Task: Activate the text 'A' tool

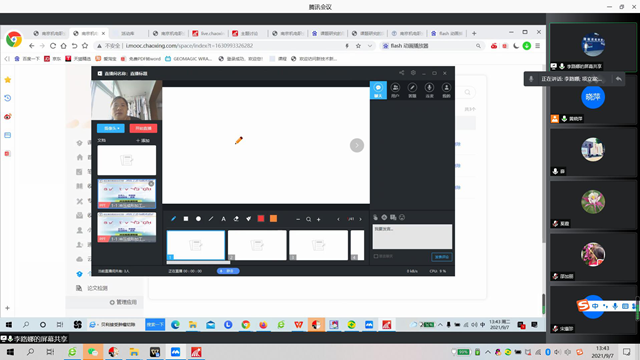Action: (x=223, y=219)
